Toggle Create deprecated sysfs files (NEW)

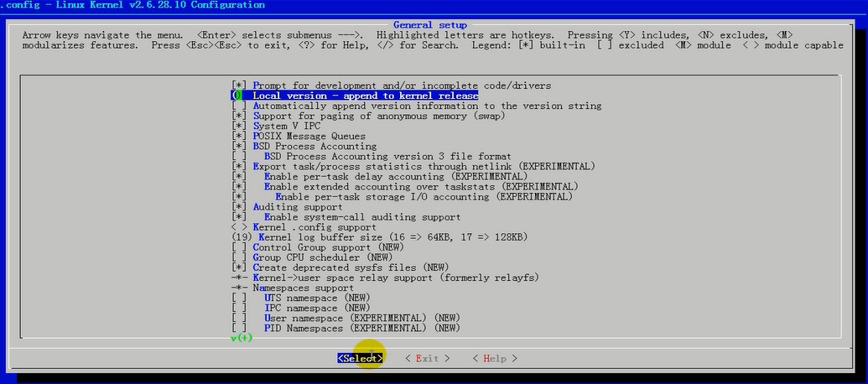point(340,267)
